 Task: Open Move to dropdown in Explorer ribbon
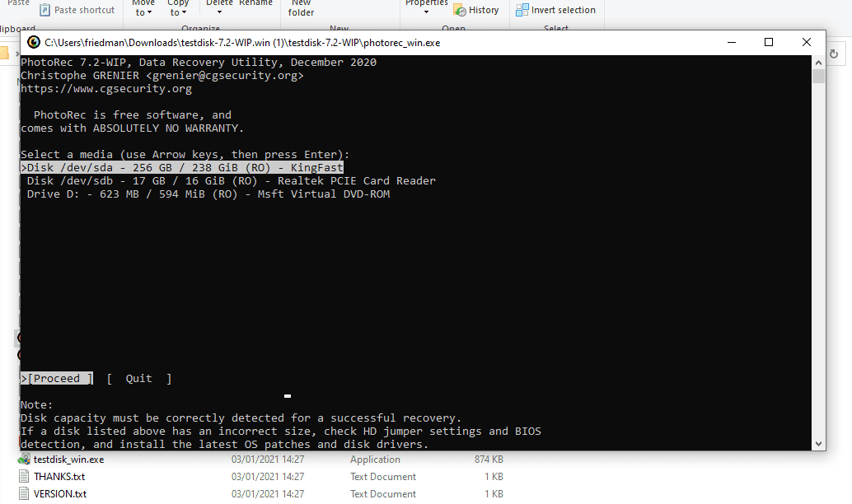pyautogui.click(x=143, y=7)
